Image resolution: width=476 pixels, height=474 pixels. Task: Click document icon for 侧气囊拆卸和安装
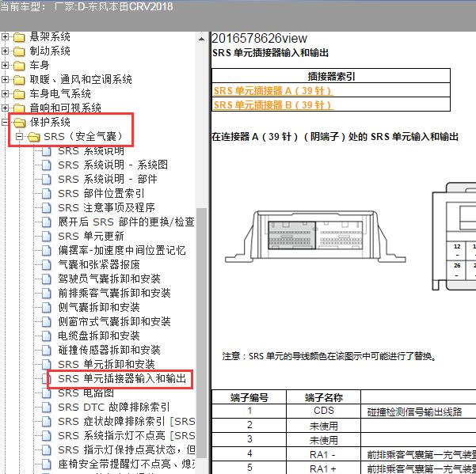(46, 308)
